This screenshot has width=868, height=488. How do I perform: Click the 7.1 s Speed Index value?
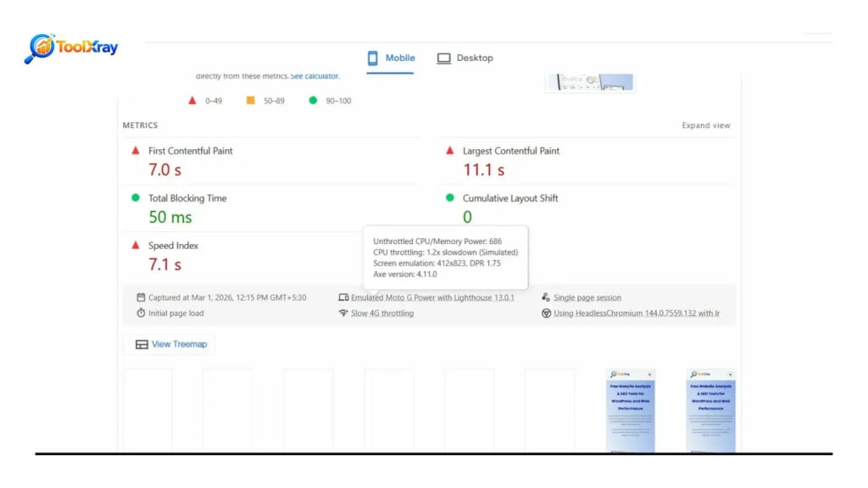[x=164, y=264]
